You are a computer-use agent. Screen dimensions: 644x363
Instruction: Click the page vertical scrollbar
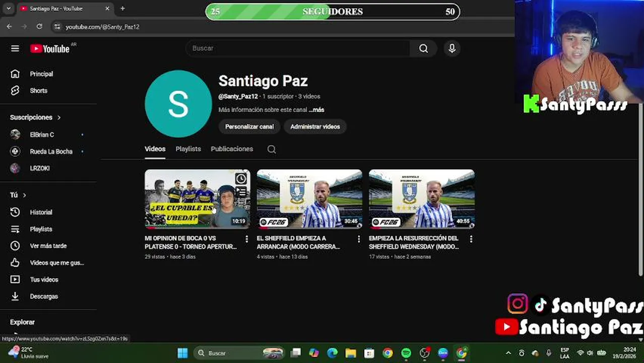641,189
